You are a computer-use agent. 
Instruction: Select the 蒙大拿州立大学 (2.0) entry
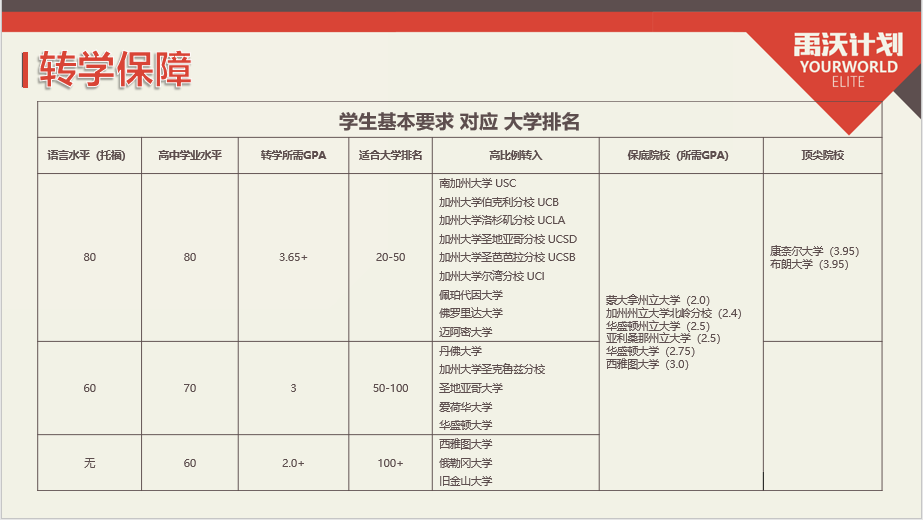click(x=657, y=300)
